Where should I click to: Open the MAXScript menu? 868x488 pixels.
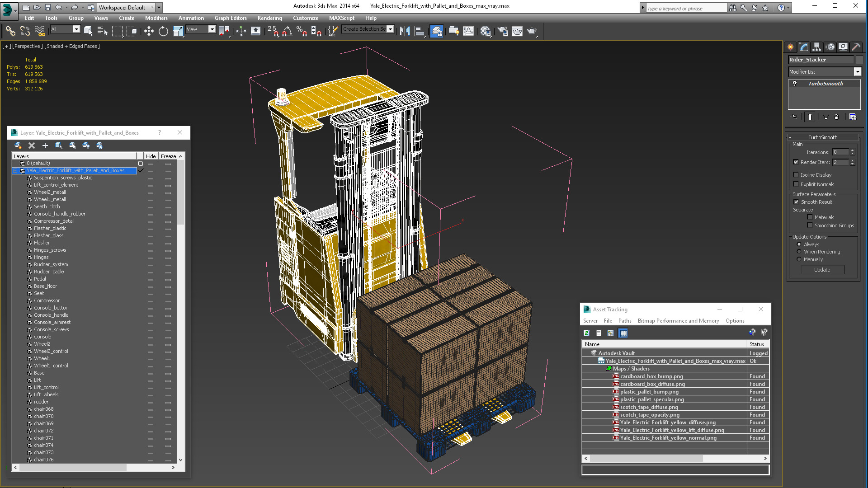[341, 18]
